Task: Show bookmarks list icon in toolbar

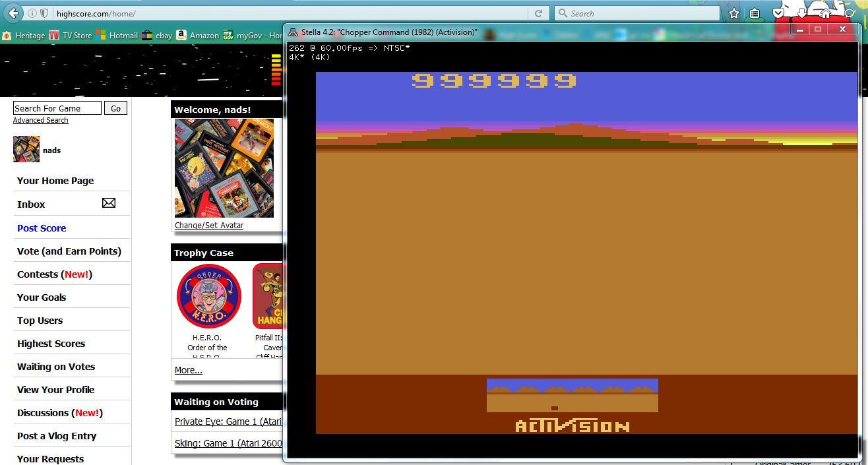Action: click(x=755, y=13)
